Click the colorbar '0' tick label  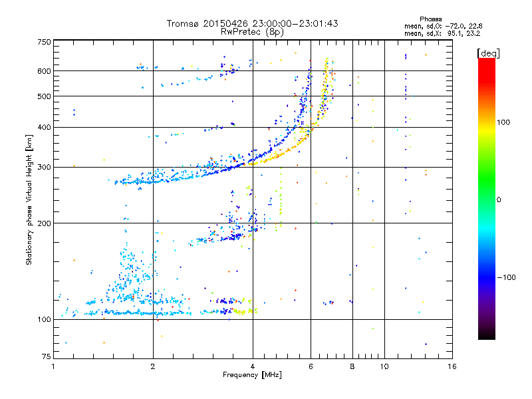(x=499, y=200)
